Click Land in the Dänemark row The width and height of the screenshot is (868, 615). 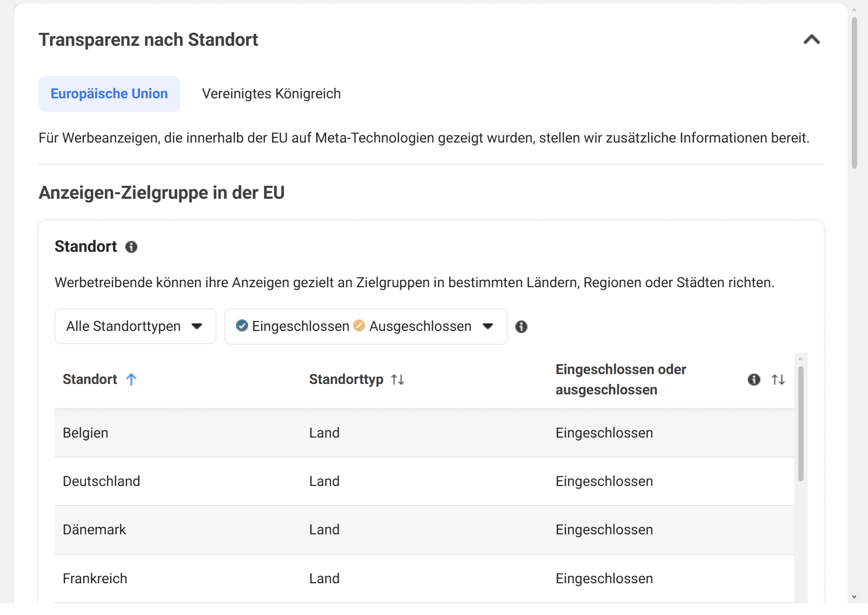(324, 530)
